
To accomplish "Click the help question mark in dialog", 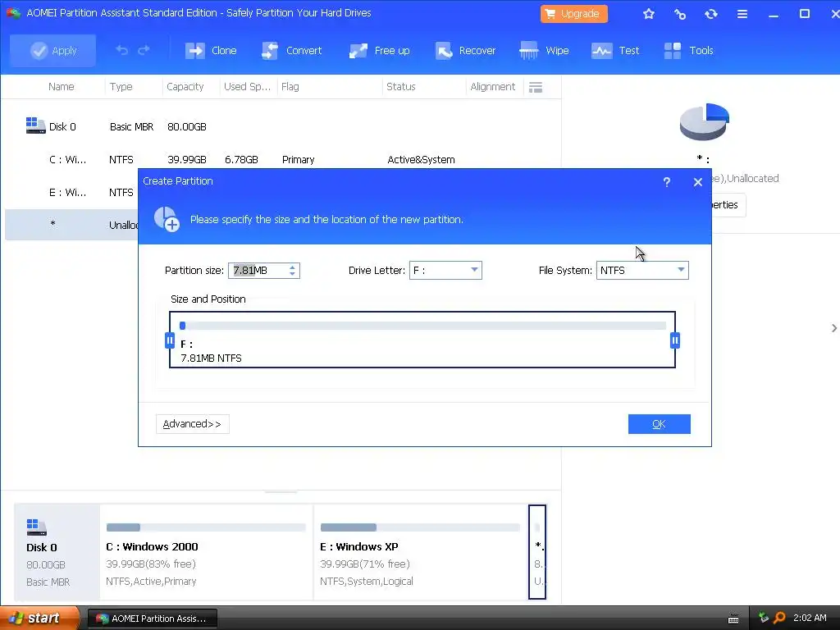I will (x=666, y=182).
